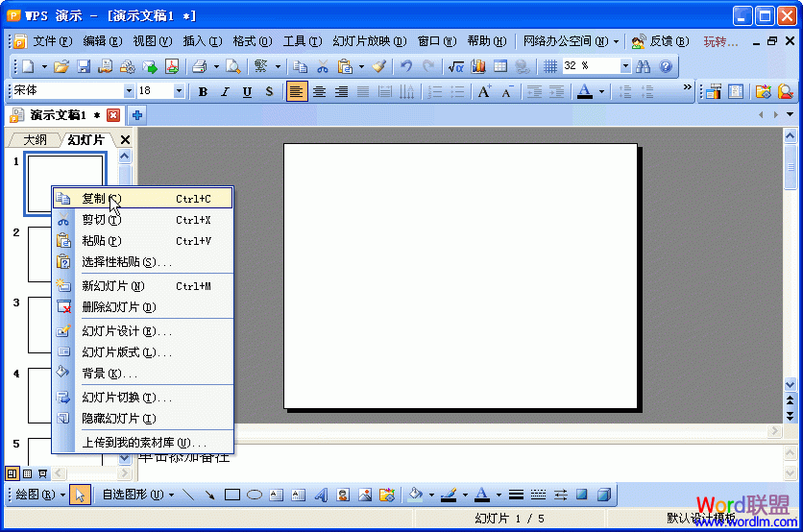Click 删除幻灯片 (Delete Slide) in the context menu
Viewport: 803px width, 532px height.
tap(118, 307)
